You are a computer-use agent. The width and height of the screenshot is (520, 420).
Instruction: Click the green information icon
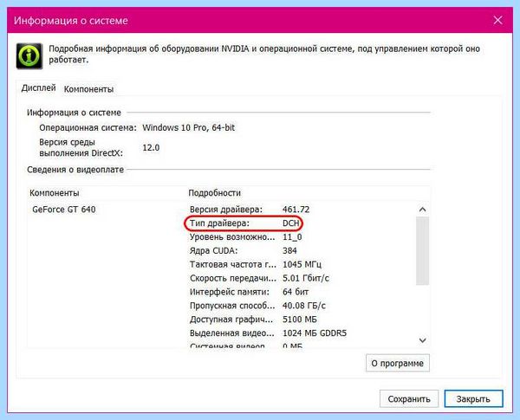[29, 56]
